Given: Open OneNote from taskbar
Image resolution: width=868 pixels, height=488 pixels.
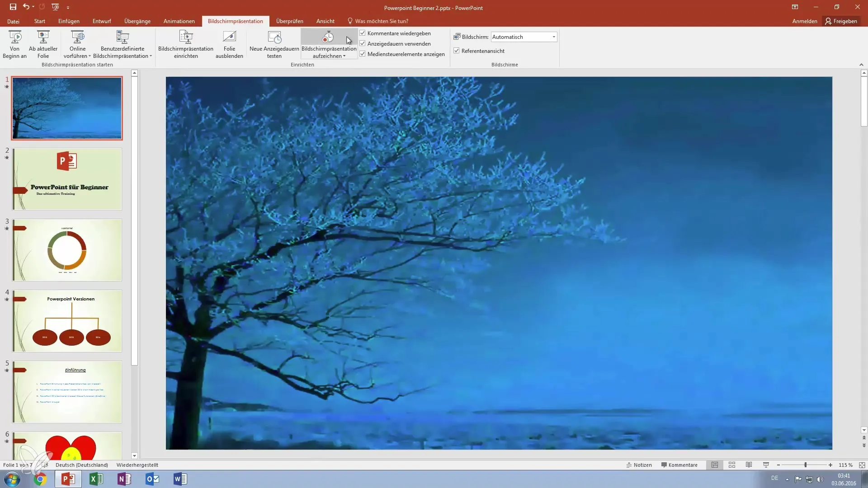Looking at the screenshot, I should click(124, 479).
